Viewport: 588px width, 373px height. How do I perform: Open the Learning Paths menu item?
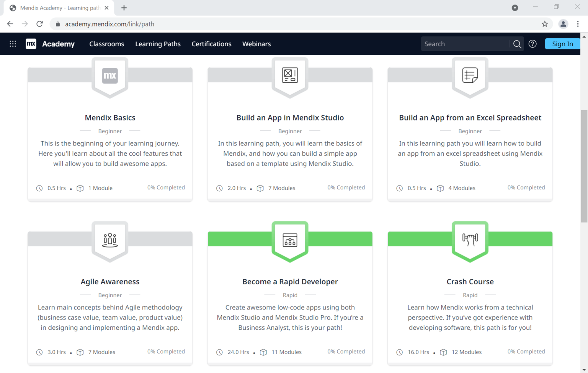(x=158, y=44)
